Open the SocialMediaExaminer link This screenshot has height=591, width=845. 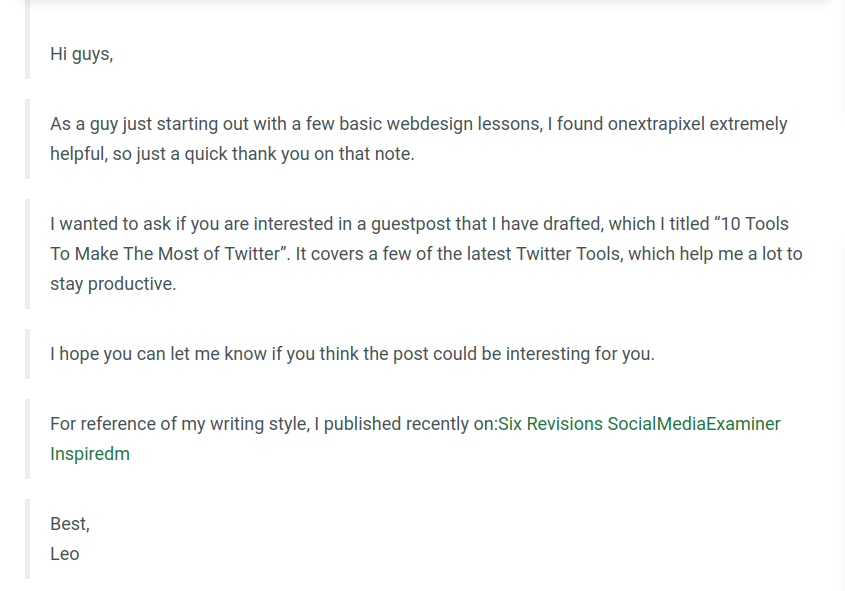(694, 424)
